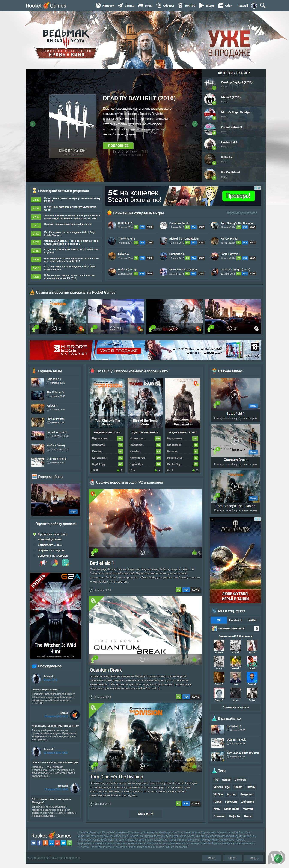The image size is (289, 868).
Task: Select poll option Неплохой движок
Action: pos(34,539)
